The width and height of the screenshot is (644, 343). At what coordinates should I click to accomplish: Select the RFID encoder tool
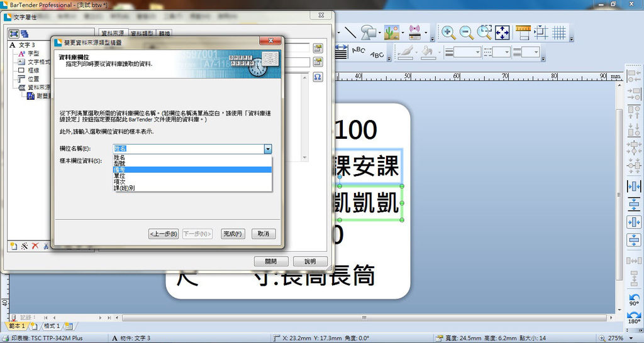point(415,32)
